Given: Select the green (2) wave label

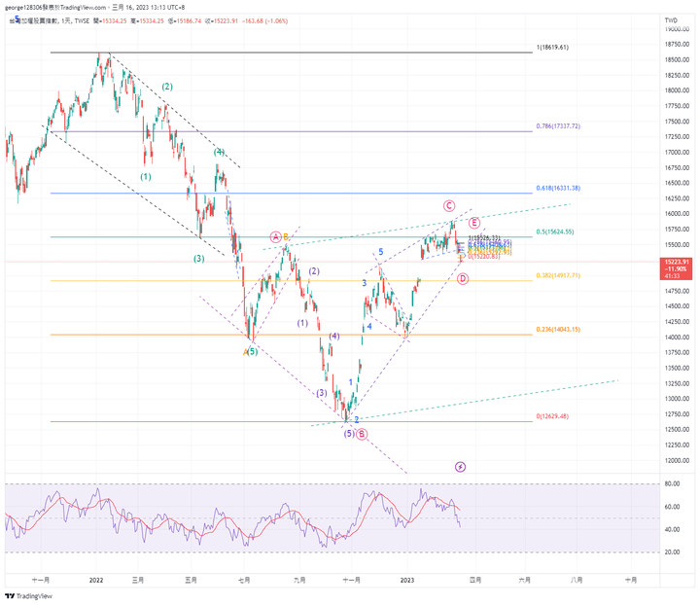Looking at the screenshot, I should coord(167,87).
